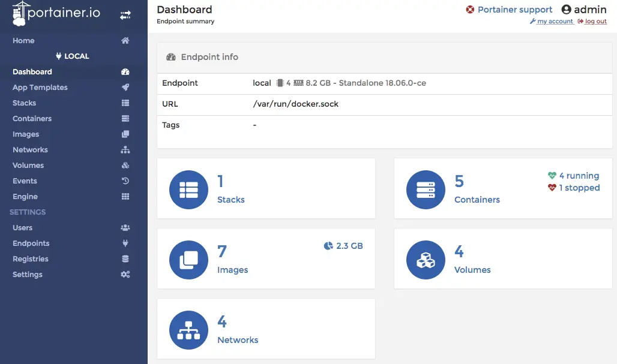
Task: Open Endpoints under Settings
Action: pos(31,243)
